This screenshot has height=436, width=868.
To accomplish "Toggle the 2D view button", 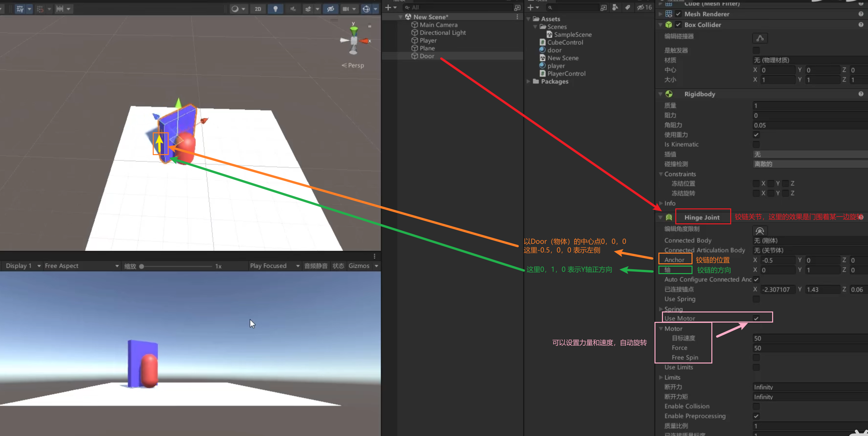I will point(258,9).
